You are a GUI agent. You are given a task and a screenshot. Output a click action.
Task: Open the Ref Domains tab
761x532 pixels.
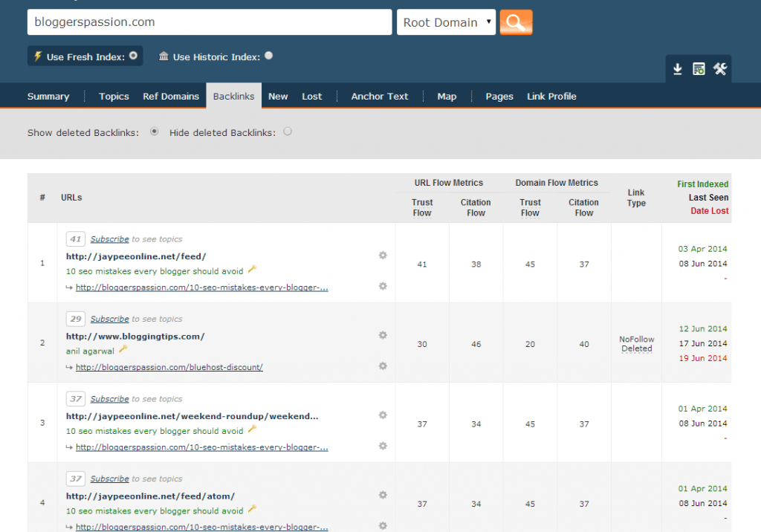[x=171, y=96]
